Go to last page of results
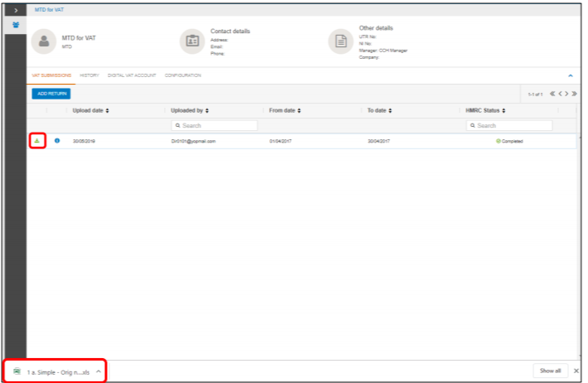Viewport: 588px width, 383px height. [x=574, y=94]
